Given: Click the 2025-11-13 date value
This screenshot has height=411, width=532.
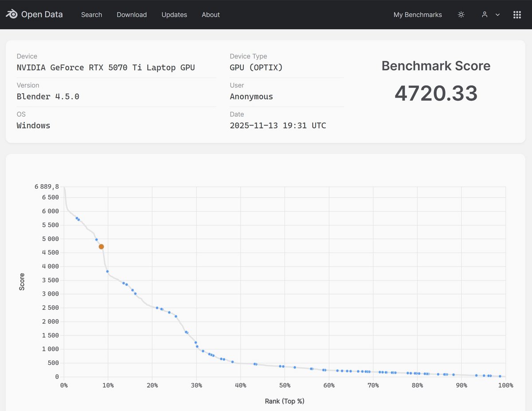Looking at the screenshot, I should pos(278,126).
